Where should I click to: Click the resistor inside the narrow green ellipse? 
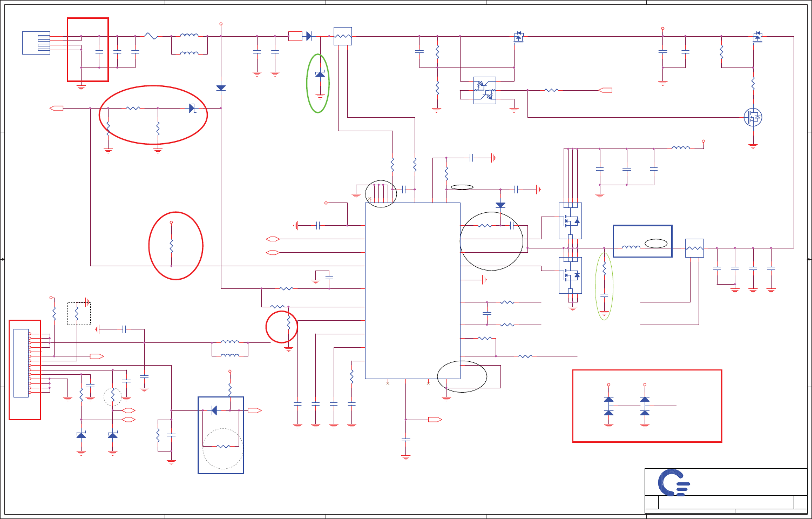click(604, 268)
